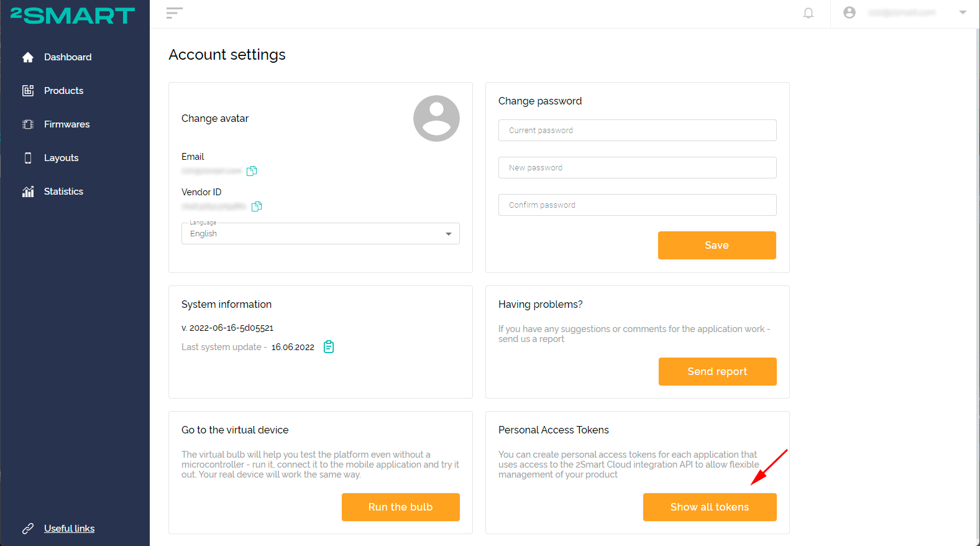Copy Vendor ID using copy icon
This screenshot has height=546, width=980.
point(257,206)
